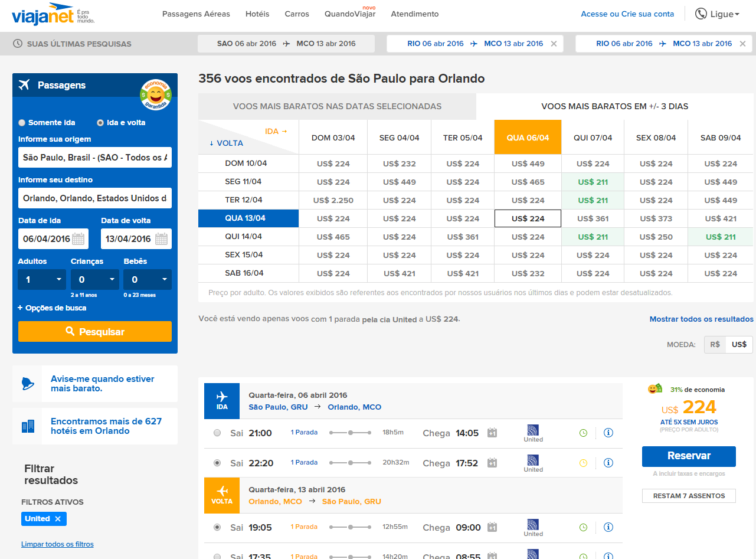The image size is (756, 559).
Task: Go to Hotéis in the top menu
Action: (x=257, y=14)
